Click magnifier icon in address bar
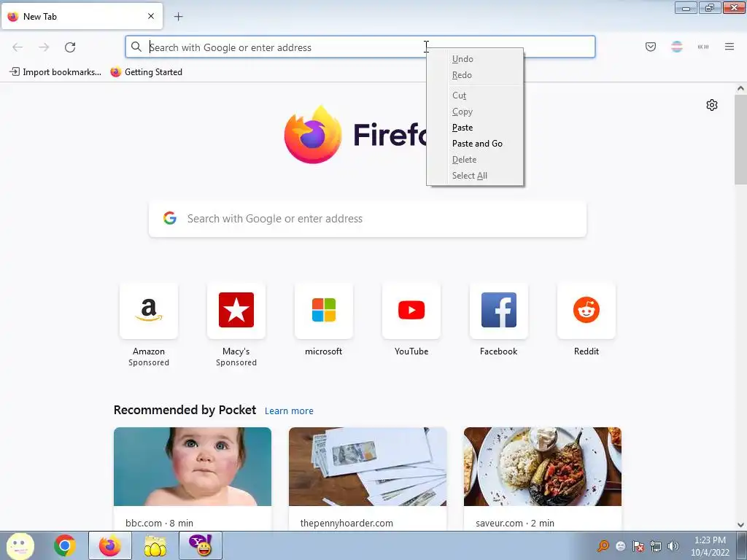The image size is (747, 560). click(x=136, y=47)
